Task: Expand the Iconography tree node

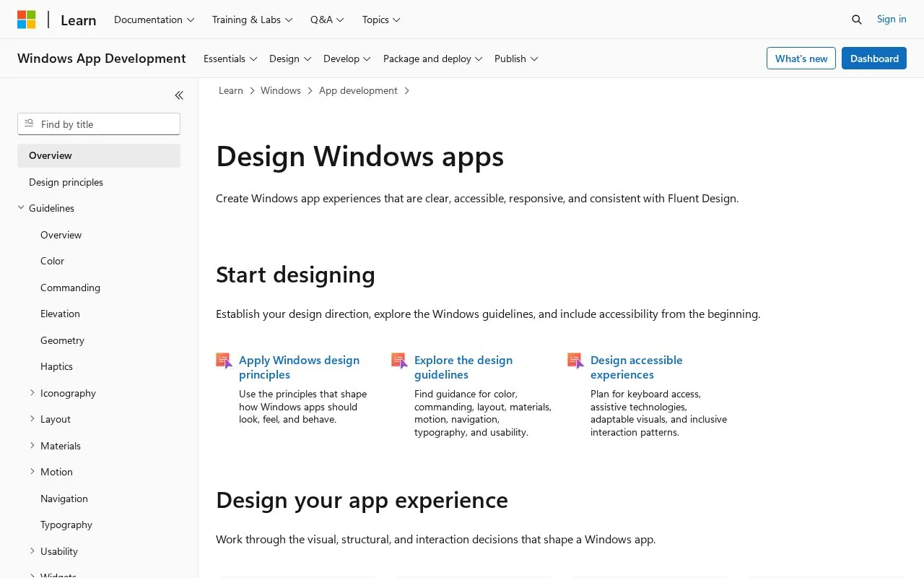Action: [x=32, y=392]
